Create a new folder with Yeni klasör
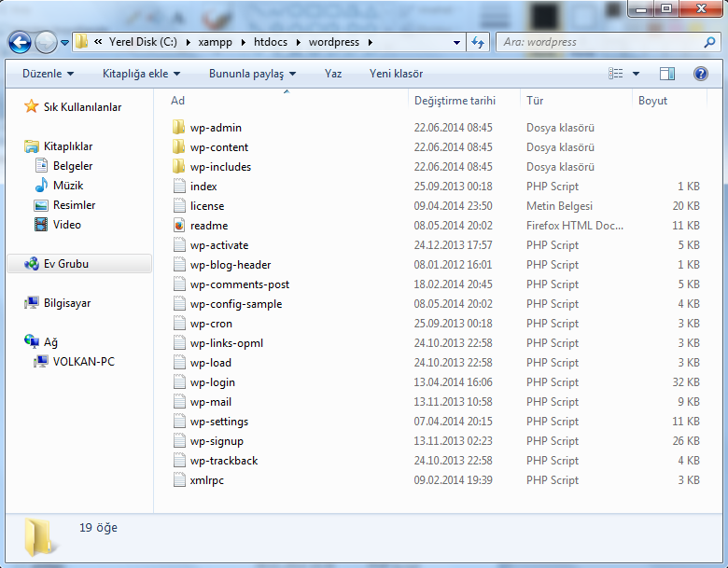Image resolution: width=728 pixels, height=568 pixels. pyautogui.click(x=396, y=74)
